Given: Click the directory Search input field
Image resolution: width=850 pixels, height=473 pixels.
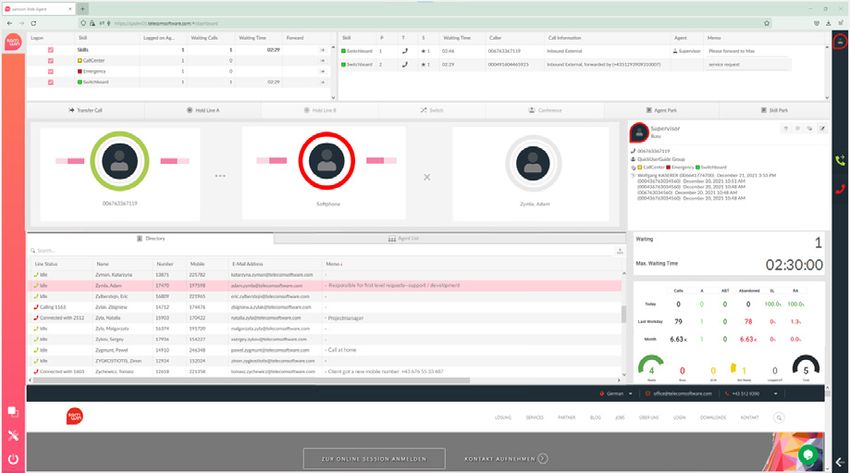Looking at the screenshot, I should coord(150,251).
